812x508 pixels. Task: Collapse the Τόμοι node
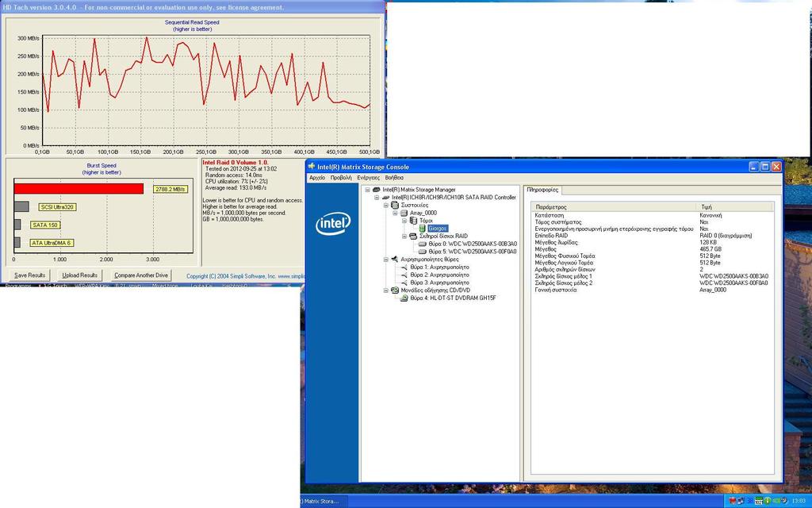404,221
